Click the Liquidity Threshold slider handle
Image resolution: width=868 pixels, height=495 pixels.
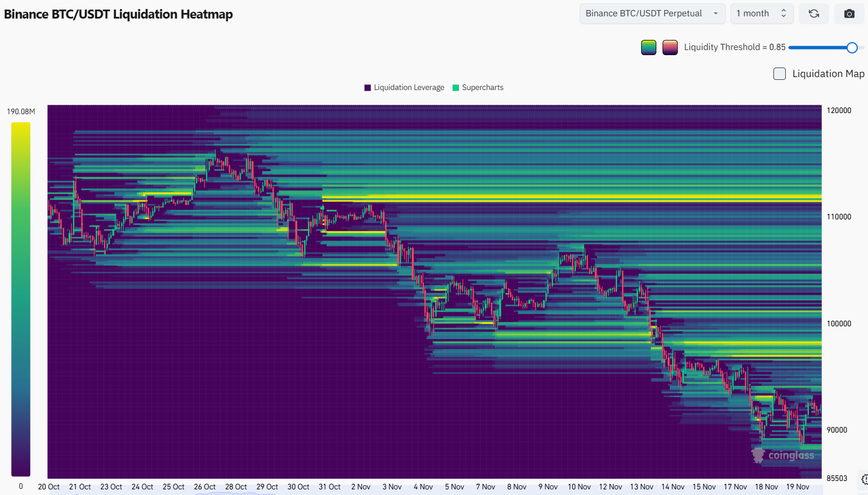[x=852, y=48]
